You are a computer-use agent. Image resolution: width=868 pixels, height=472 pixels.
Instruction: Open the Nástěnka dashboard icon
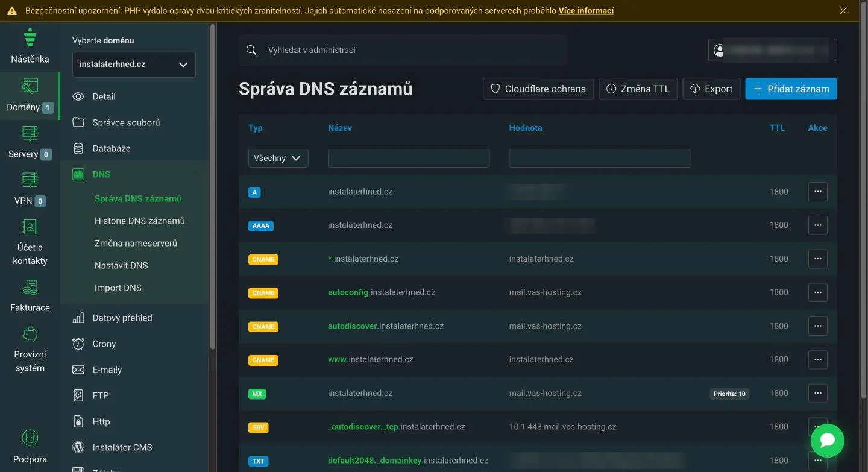pos(30,37)
